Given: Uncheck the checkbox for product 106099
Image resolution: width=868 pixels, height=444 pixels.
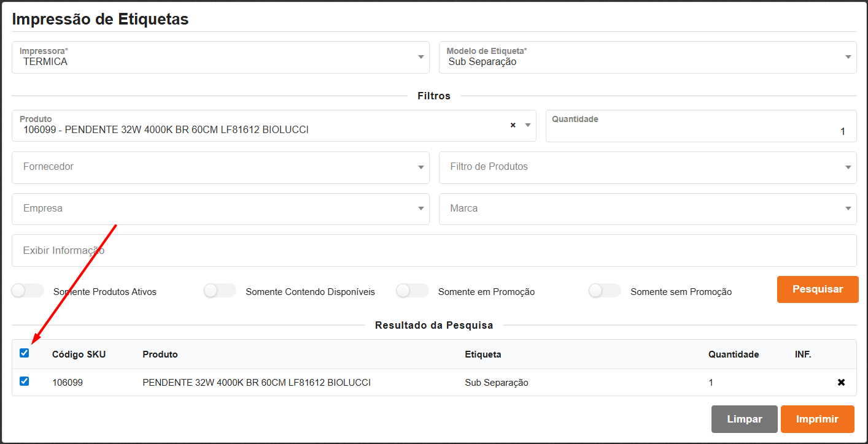Looking at the screenshot, I should point(24,381).
